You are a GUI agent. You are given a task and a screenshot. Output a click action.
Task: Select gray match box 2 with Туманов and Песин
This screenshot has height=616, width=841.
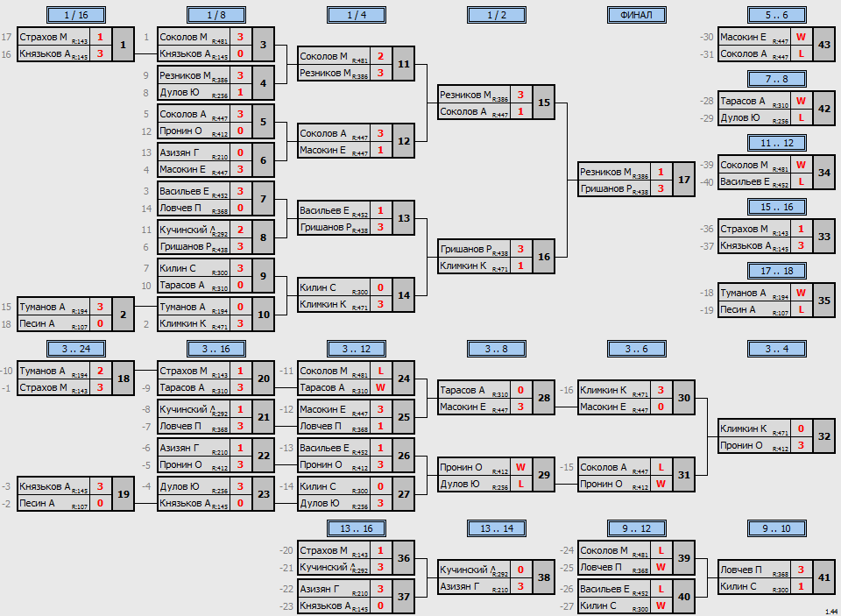click(x=124, y=315)
